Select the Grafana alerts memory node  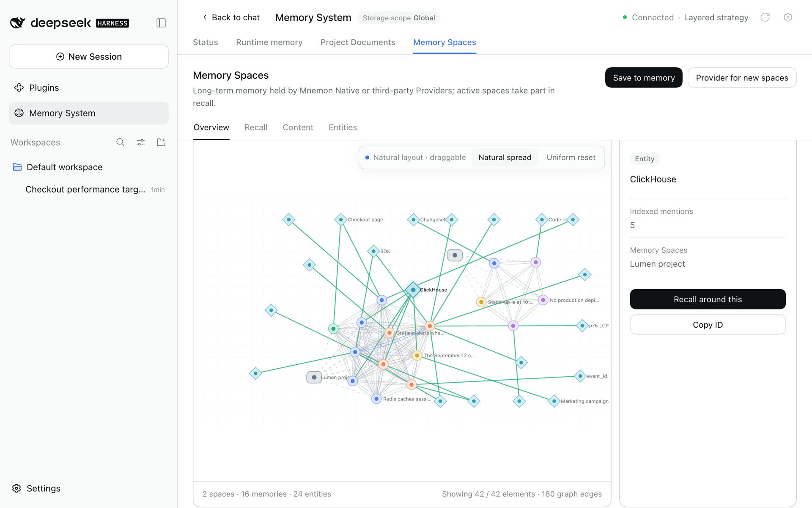[390, 333]
